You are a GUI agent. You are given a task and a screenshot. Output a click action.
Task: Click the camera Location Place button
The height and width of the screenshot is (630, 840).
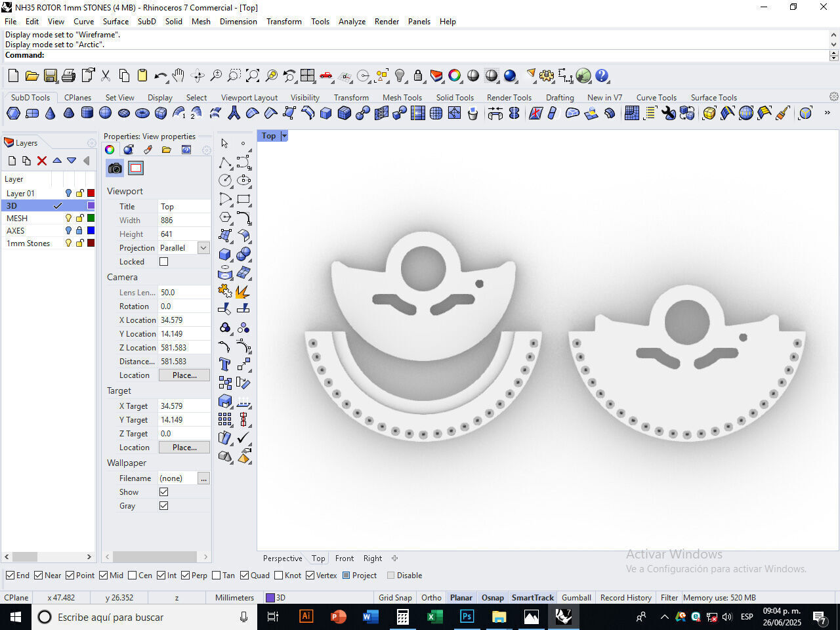point(184,375)
